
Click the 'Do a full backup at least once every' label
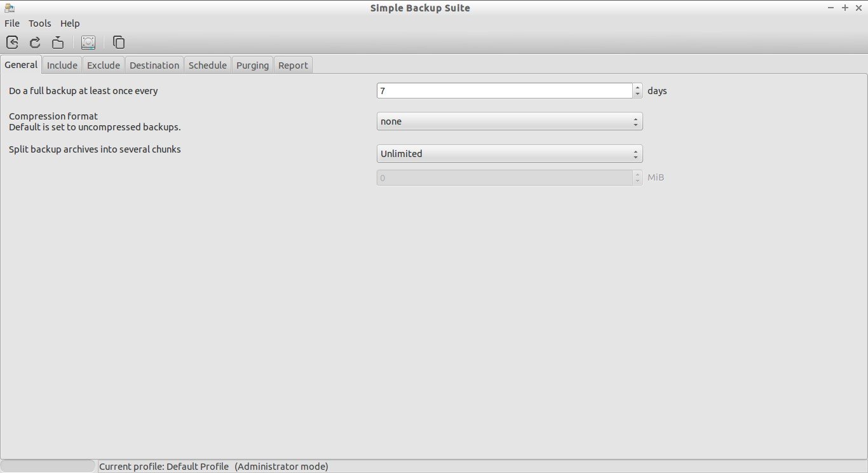pyautogui.click(x=83, y=91)
